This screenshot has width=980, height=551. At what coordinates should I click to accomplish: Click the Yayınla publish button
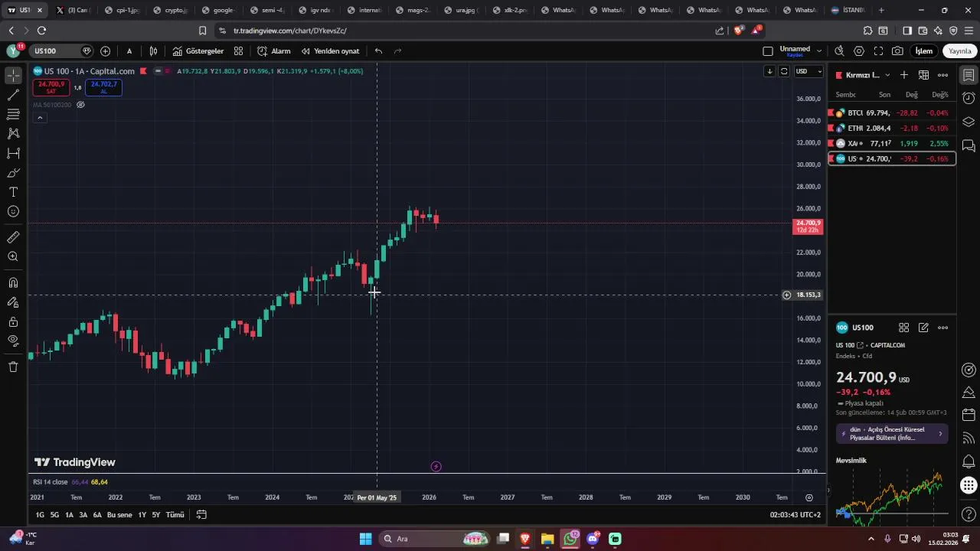(960, 51)
